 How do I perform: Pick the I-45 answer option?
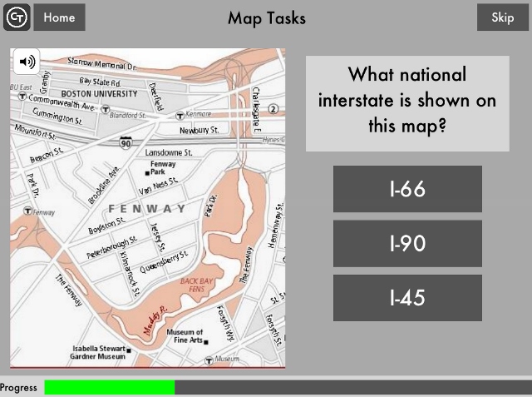pyautogui.click(x=407, y=298)
